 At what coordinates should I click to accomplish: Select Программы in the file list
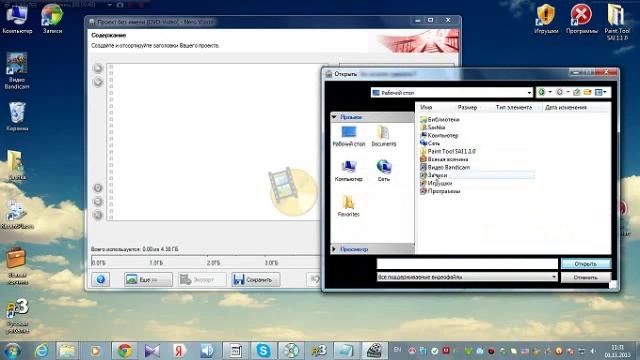pyautogui.click(x=440, y=191)
